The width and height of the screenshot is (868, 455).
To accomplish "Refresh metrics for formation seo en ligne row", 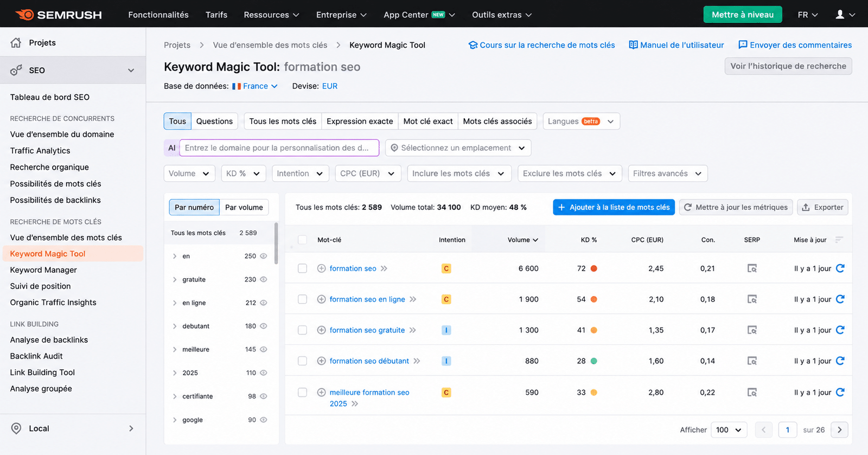I will (840, 299).
